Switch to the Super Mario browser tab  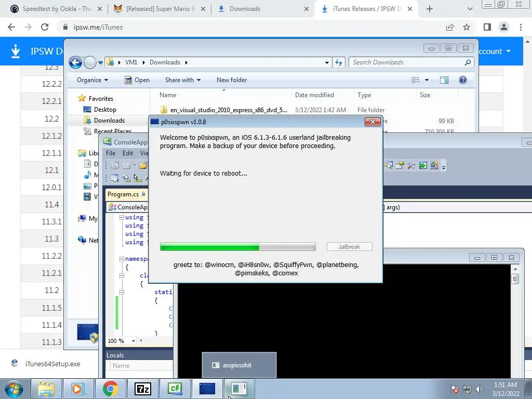(x=160, y=9)
